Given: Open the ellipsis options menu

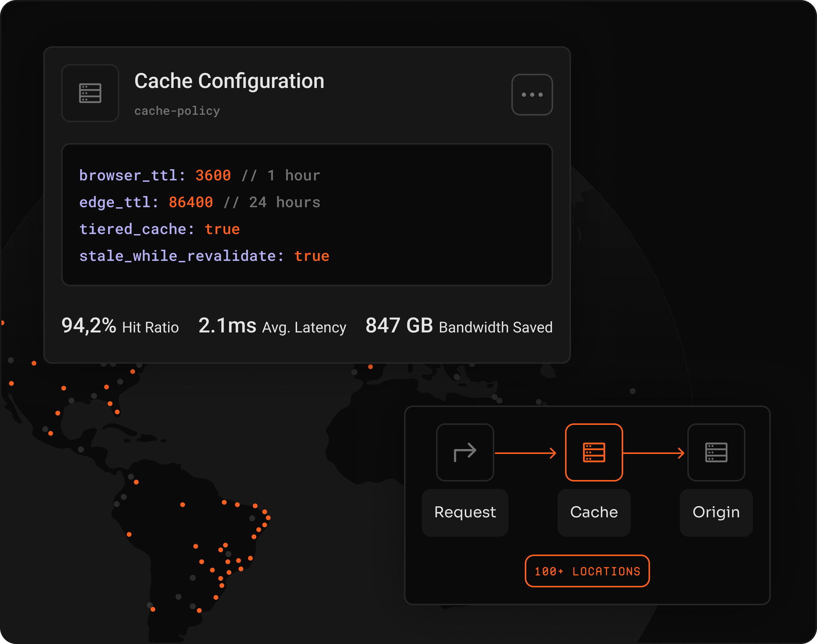Looking at the screenshot, I should point(531,94).
